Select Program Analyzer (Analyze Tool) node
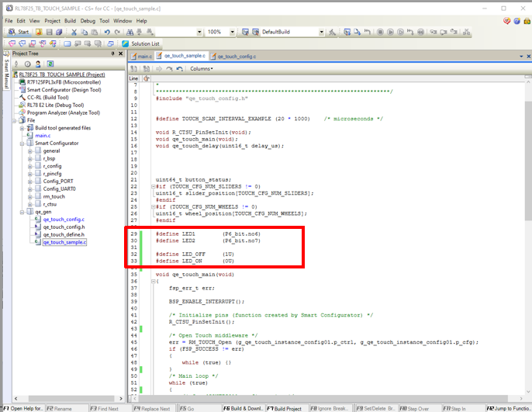Viewport: 532px width, 412px height. (x=64, y=113)
